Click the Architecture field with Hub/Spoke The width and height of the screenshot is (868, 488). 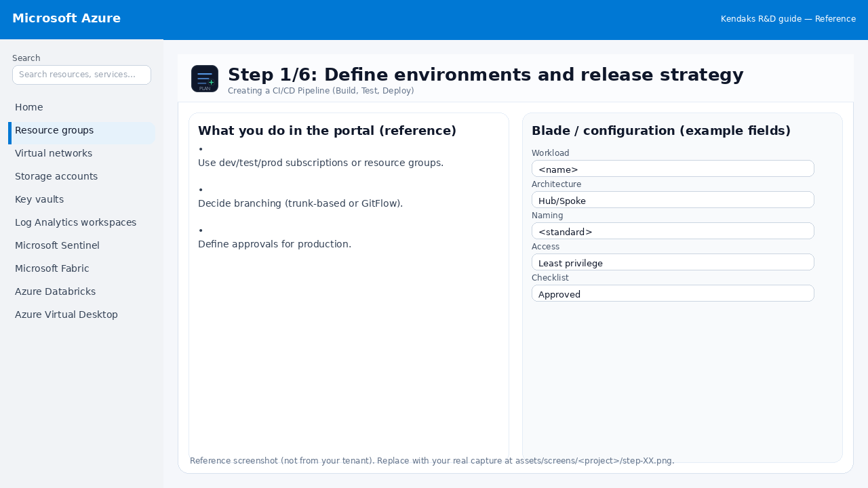click(x=673, y=200)
